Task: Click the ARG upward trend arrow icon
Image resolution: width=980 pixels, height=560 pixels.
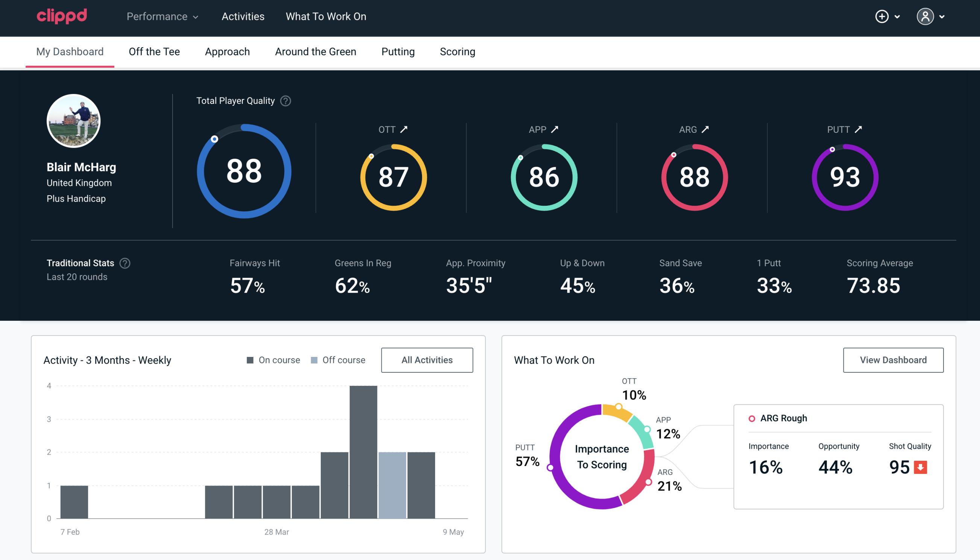Action: 705,129
